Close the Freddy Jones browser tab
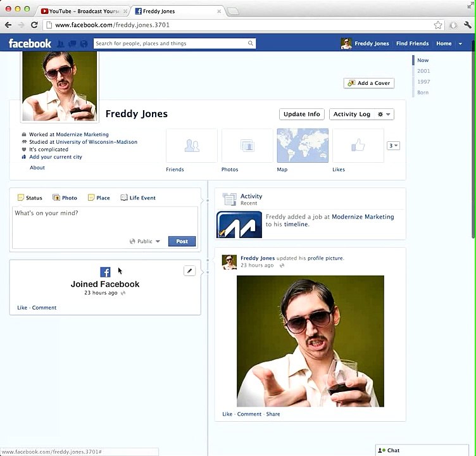The height and width of the screenshot is (456, 476). coord(219,11)
